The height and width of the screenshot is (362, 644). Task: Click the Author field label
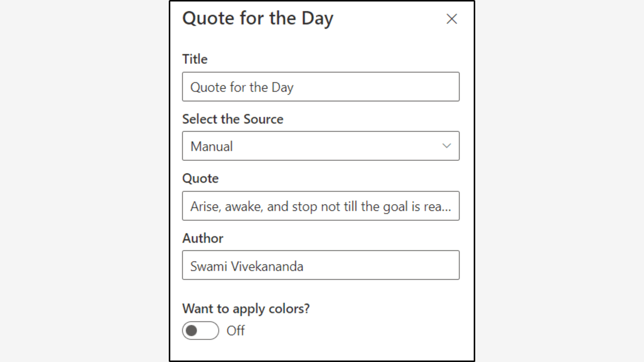tap(203, 238)
